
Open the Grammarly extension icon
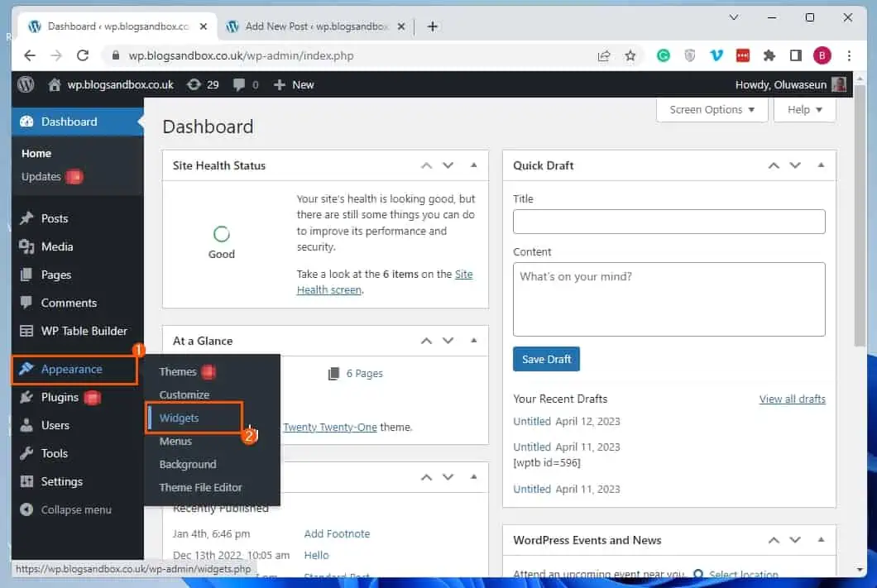point(664,55)
